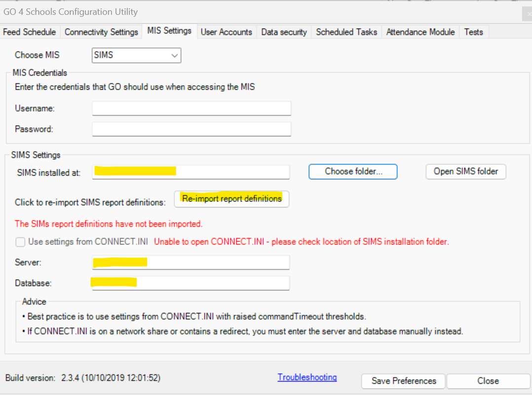
Task: Click the Choose folder button
Action: pyautogui.click(x=353, y=172)
